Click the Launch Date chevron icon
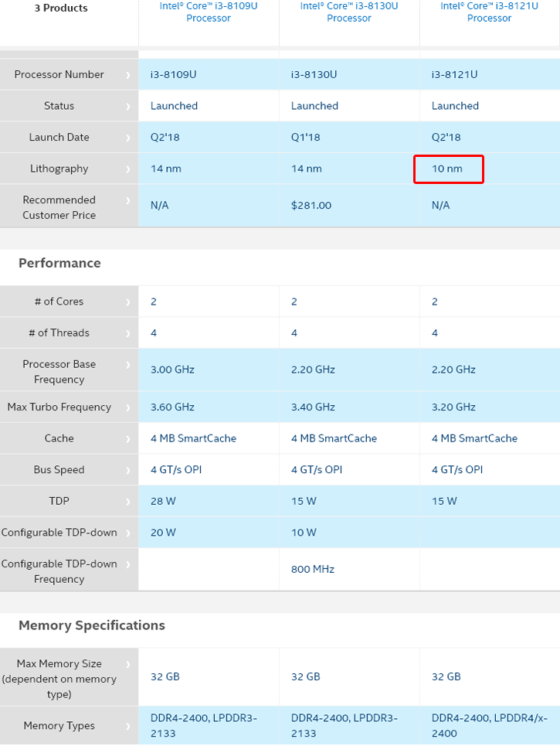The width and height of the screenshot is (560, 746). click(x=130, y=137)
